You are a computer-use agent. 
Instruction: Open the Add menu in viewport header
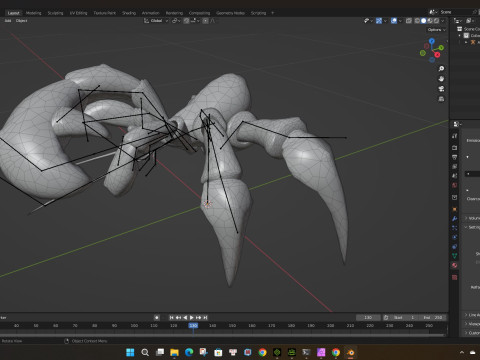click(x=8, y=21)
